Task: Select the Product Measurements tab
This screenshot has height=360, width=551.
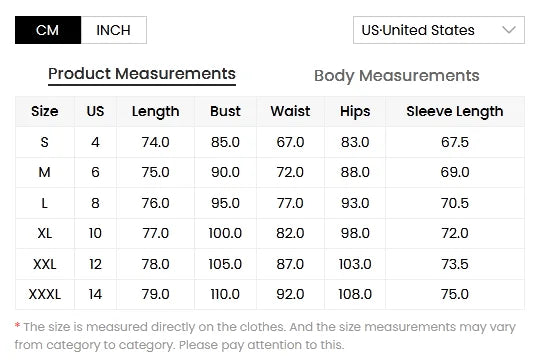Action: [x=142, y=74]
